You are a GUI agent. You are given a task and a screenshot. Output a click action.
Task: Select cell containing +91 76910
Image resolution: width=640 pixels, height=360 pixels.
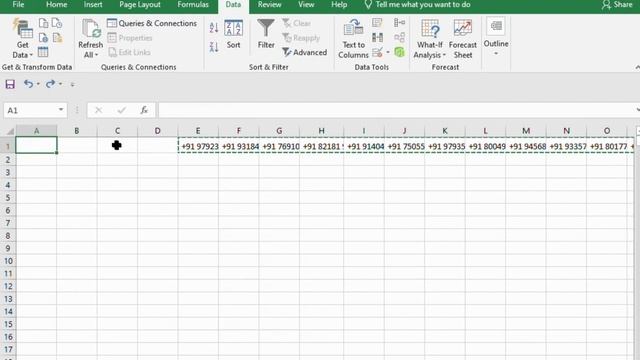pos(279,146)
